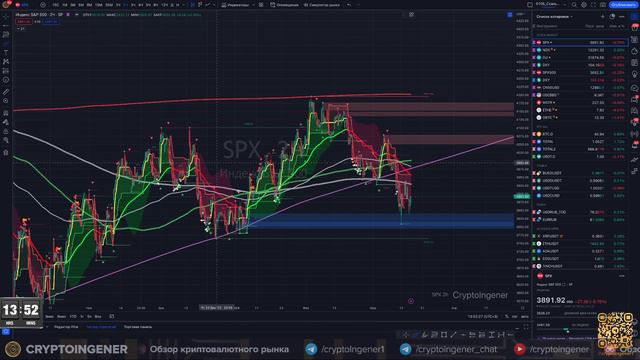Open Оповещения alerts from top toolbar
640x360 pixels.
click(x=284, y=5)
